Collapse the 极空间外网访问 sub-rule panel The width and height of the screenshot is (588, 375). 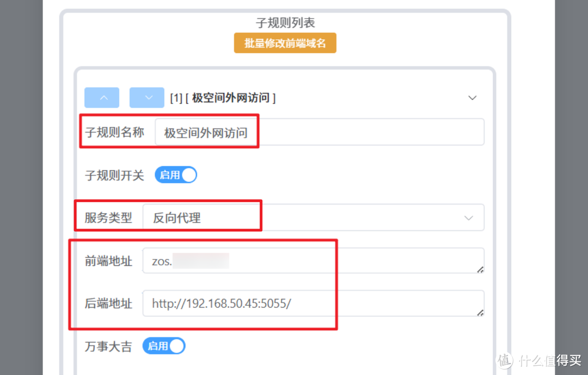coord(472,98)
